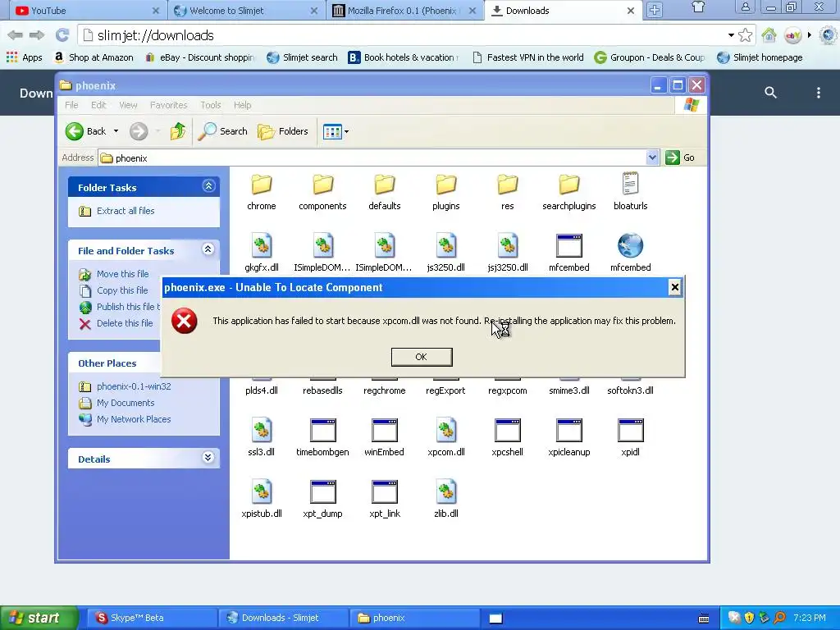This screenshot has width=840, height=630.
Task: Click OK in the error dialog
Action: (x=422, y=357)
